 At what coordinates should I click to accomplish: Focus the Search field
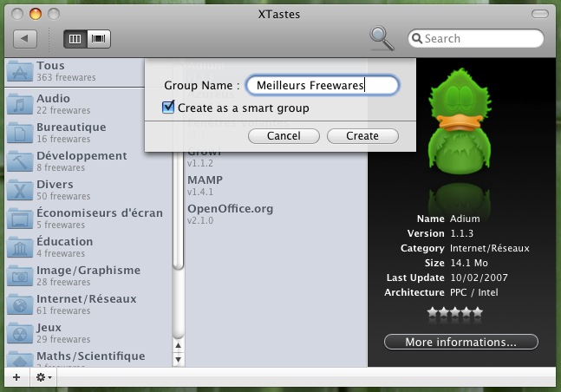[476, 38]
